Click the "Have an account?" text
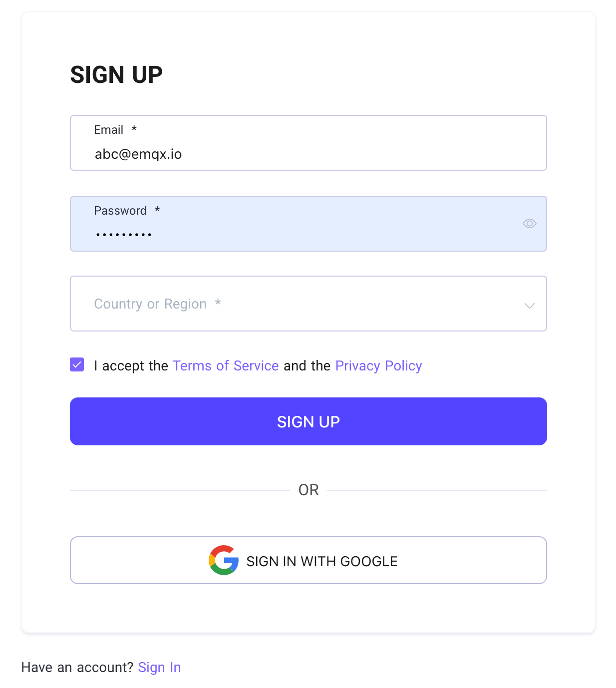The height and width of the screenshot is (688, 616). [77, 668]
